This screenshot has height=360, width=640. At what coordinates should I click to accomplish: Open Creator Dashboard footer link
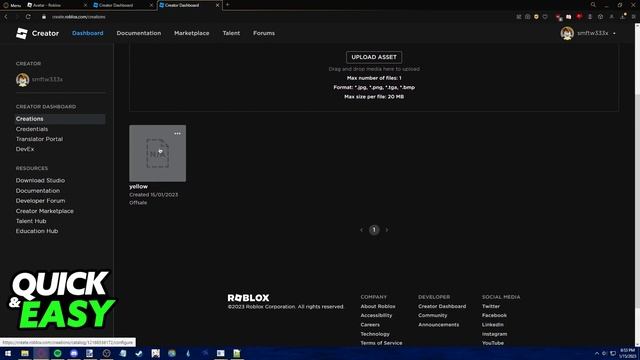point(442,306)
